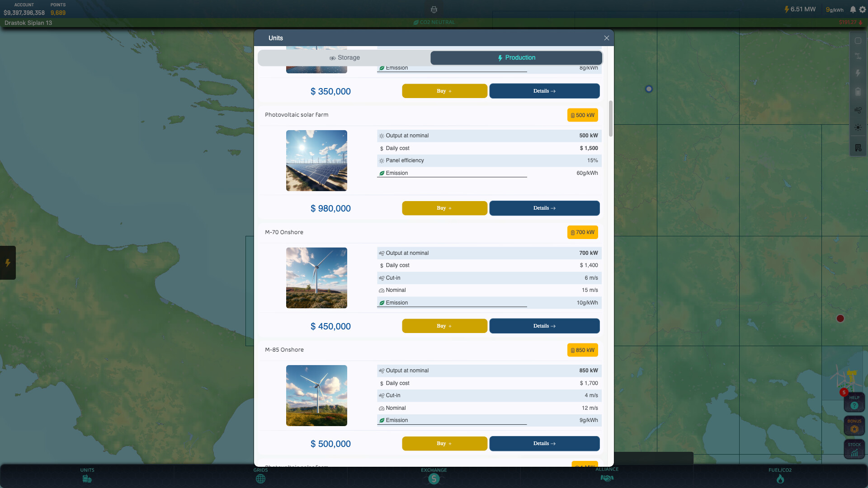Image resolution: width=868 pixels, height=488 pixels.
Task: Open the Fuel/CO2 flame icon
Action: click(780, 477)
